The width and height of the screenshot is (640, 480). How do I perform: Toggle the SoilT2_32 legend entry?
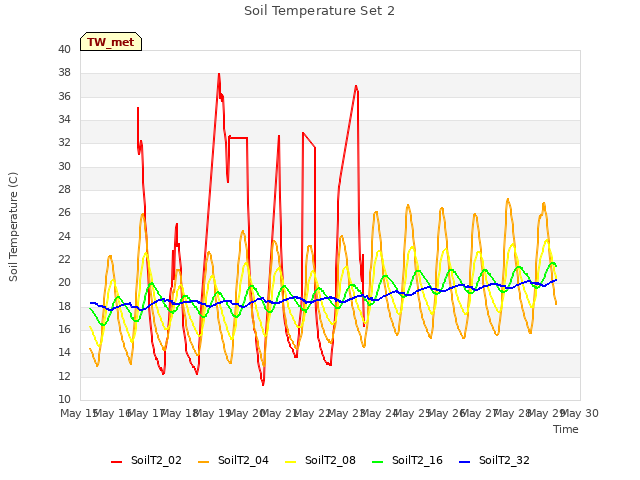(494, 461)
